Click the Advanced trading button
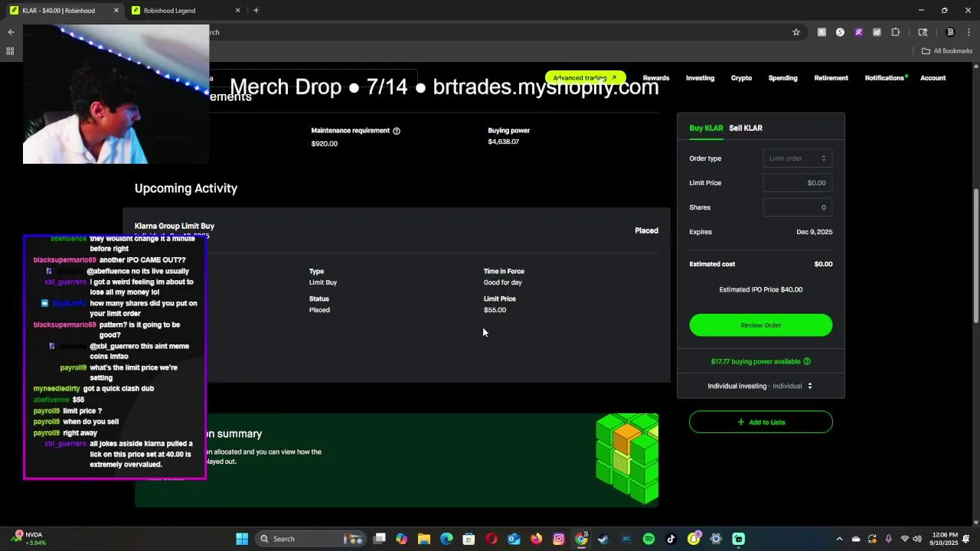This screenshot has height=551, width=980. pos(585,78)
